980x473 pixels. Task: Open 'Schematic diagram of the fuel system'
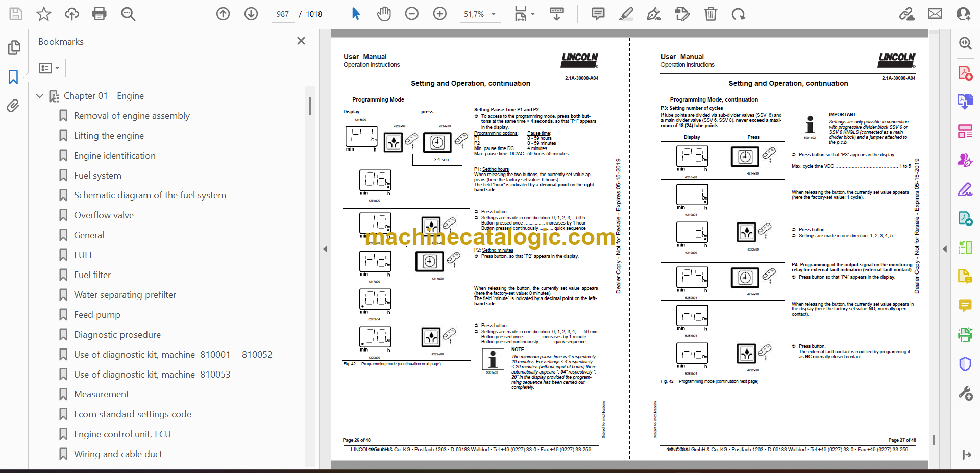tap(150, 195)
